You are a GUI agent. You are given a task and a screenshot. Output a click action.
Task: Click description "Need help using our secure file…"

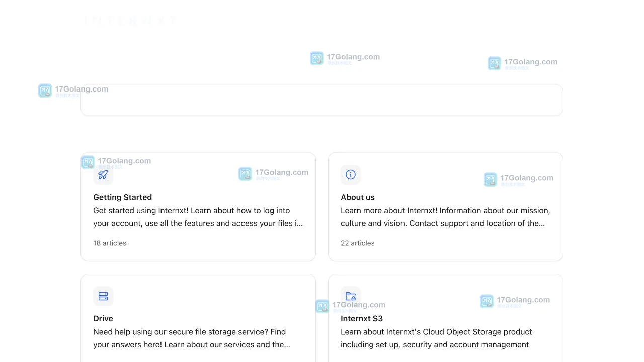[x=192, y=338]
